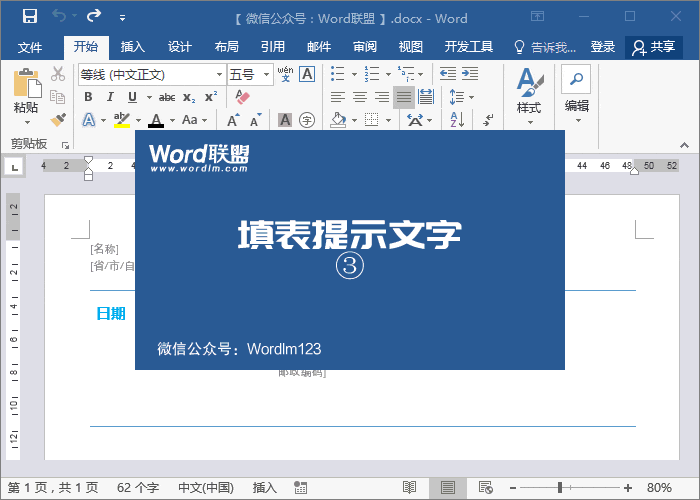
Task: Open the 编辑 editing menu
Action: pos(576,94)
